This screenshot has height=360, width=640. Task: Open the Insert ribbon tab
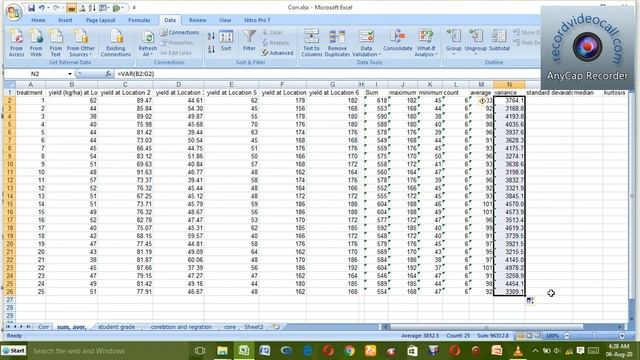point(65,20)
